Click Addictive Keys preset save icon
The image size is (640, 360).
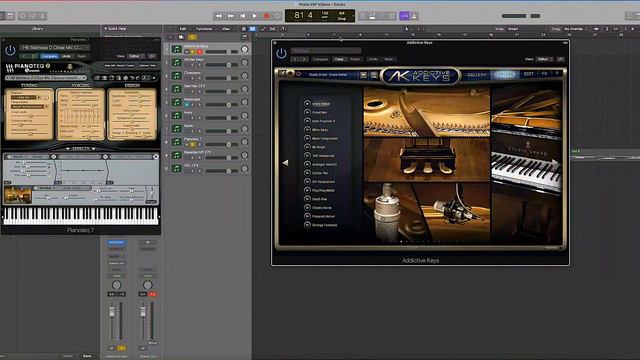[373, 75]
